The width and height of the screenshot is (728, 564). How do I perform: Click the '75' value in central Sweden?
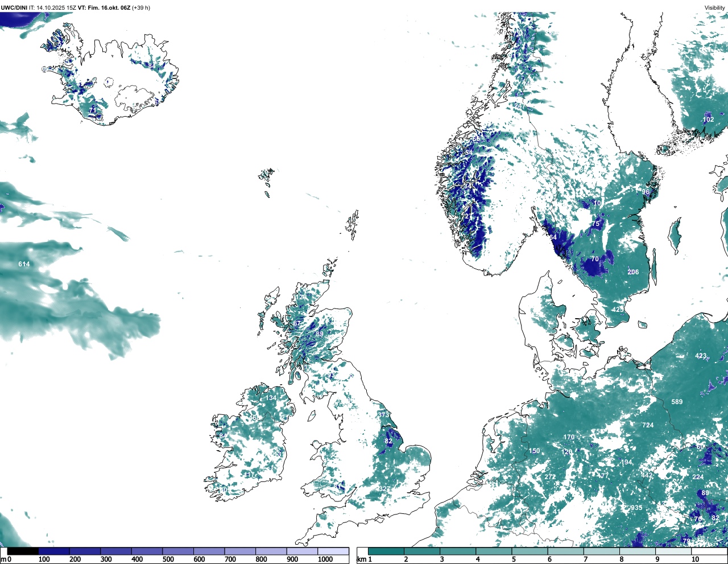click(x=596, y=224)
